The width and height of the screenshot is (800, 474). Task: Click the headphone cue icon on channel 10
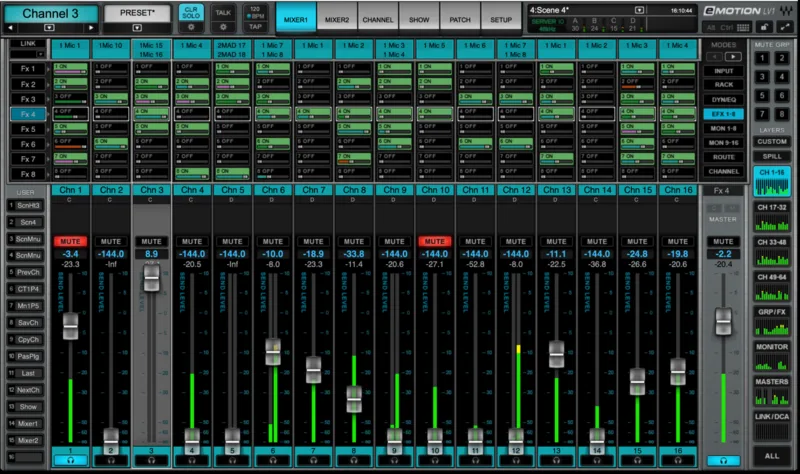(x=435, y=460)
